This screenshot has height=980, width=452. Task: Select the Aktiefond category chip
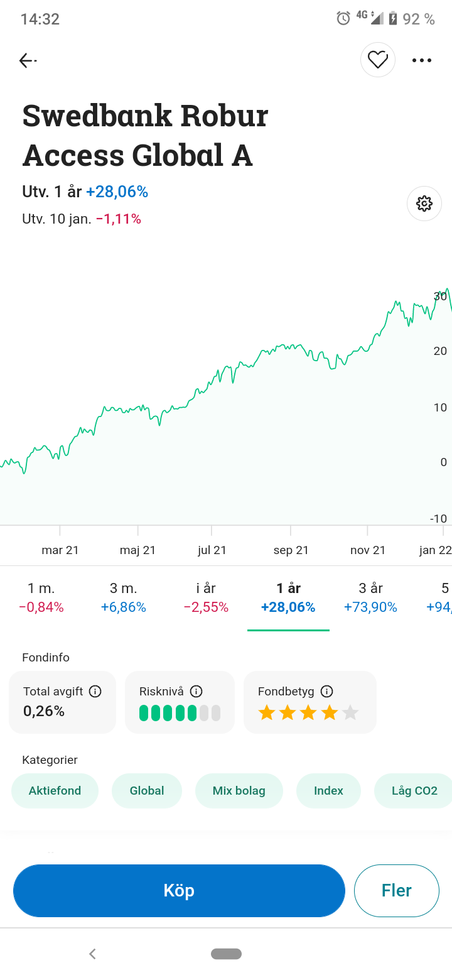55,791
